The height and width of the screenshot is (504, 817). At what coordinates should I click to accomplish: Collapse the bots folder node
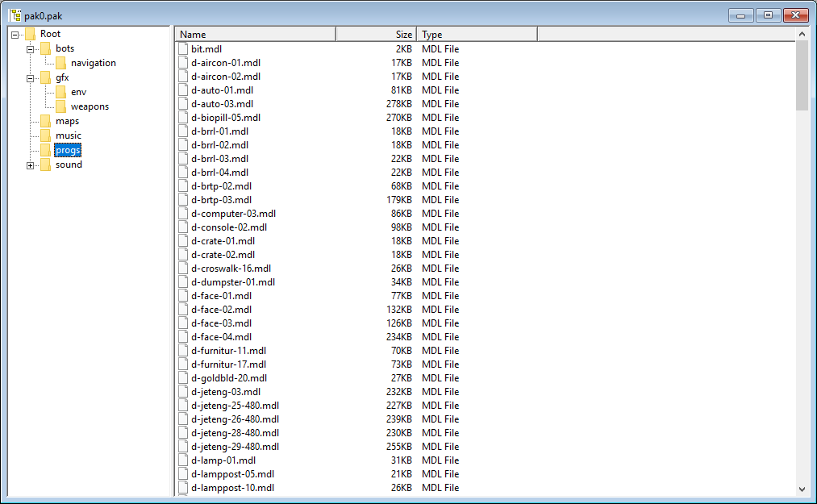31,49
